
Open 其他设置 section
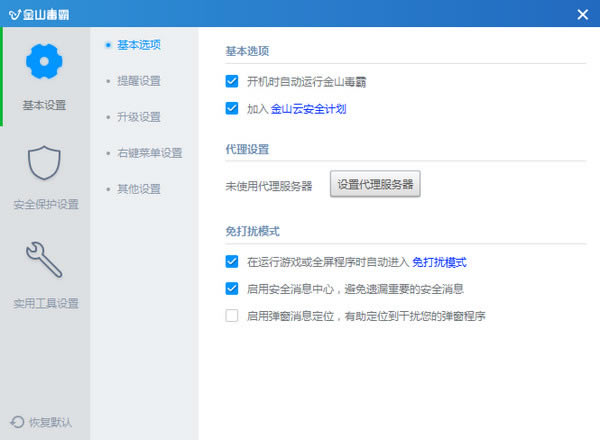pos(139,188)
